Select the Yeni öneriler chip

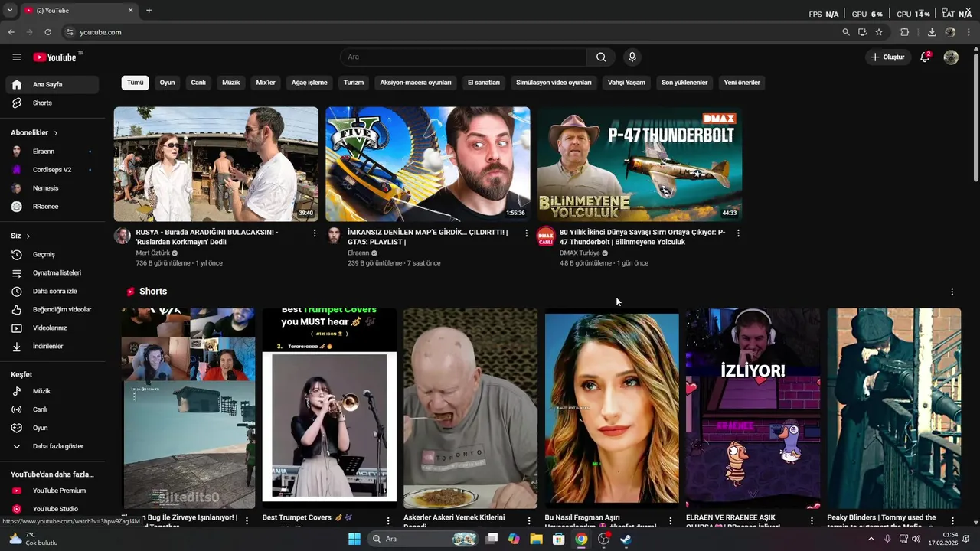742,83
